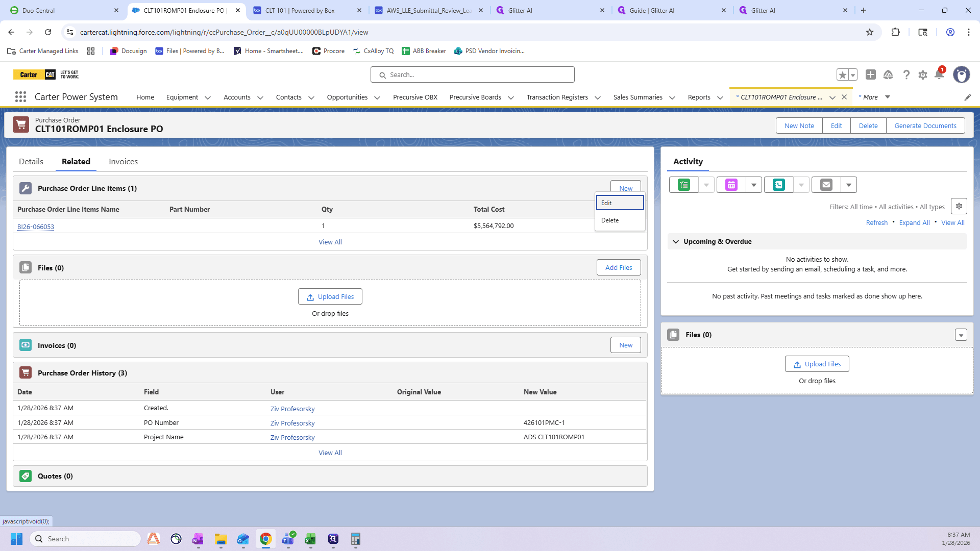Edit navigation bar pencil icon
The height and width of the screenshot is (551, 980).
click(x=967, y=97)
